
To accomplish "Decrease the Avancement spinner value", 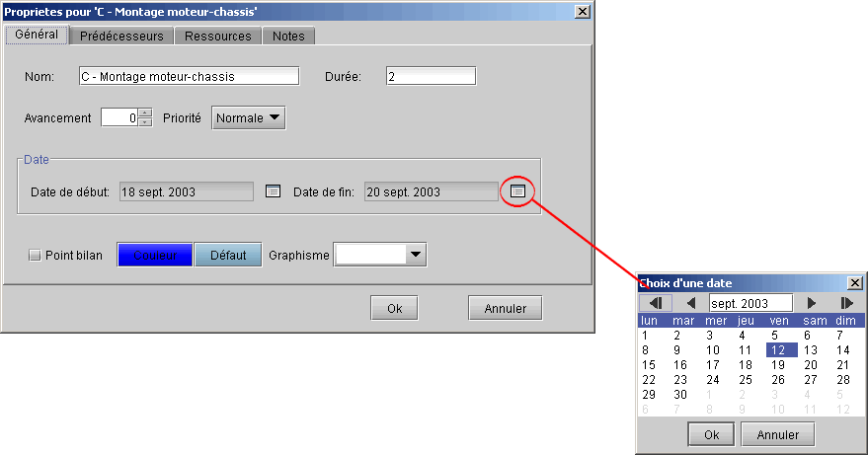I will [145, 122].
